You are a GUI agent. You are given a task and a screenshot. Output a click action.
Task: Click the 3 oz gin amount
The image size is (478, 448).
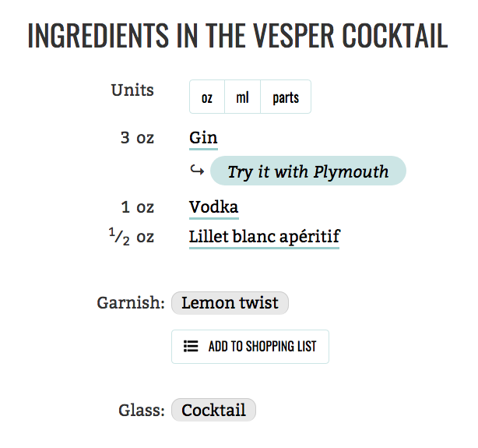point(137,138)
